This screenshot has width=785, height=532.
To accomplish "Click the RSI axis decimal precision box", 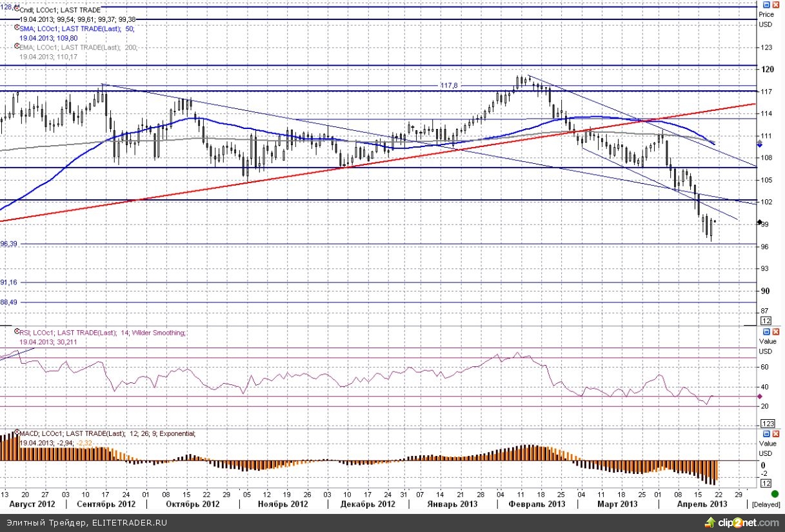I will [x=768, y=423].
